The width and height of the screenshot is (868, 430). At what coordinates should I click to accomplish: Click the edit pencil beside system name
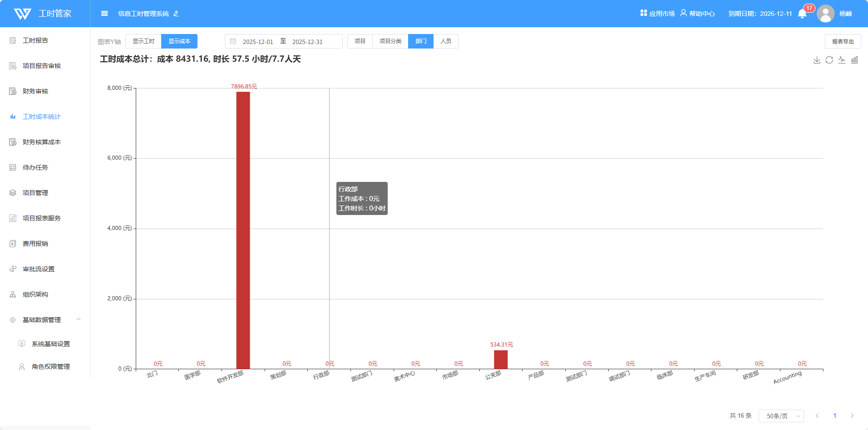(x=176, y=14)
